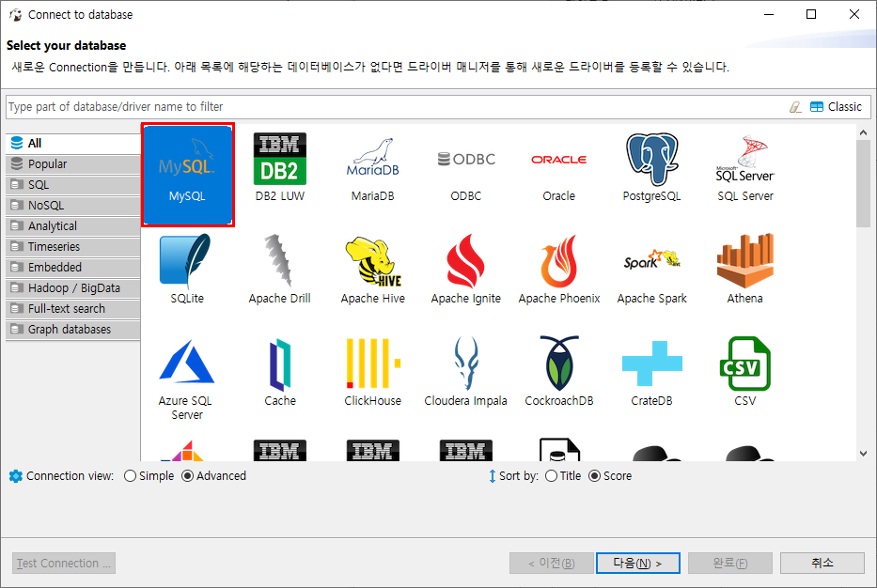Select ClickHouse driver
This screenshot has height=588, width=877.
372,372
